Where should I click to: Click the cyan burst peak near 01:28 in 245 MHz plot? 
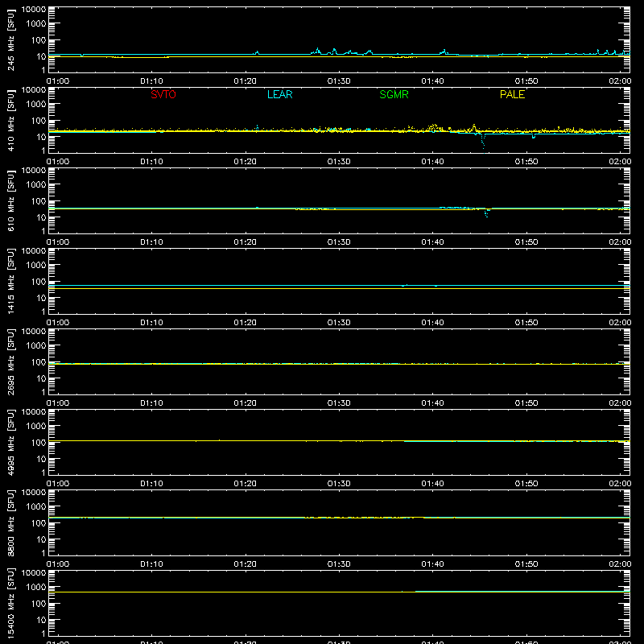[x=317, y=49]
